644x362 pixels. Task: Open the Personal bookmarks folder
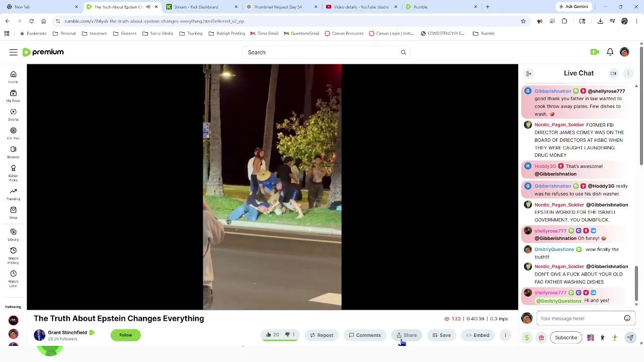[x=64, y=34]
